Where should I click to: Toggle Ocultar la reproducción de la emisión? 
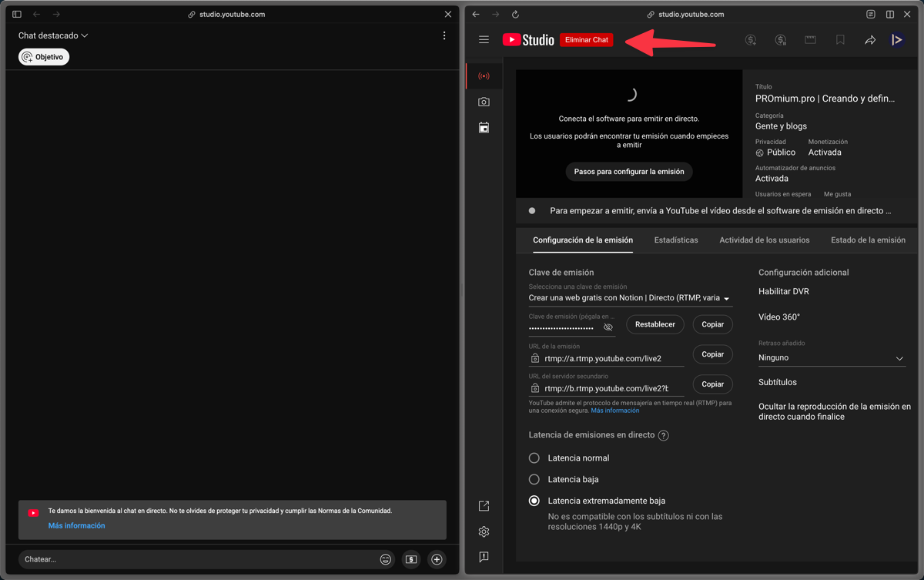835,411
